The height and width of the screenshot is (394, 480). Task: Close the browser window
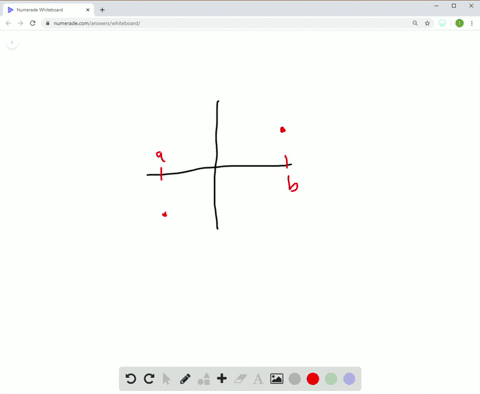(x=471, y=6)
